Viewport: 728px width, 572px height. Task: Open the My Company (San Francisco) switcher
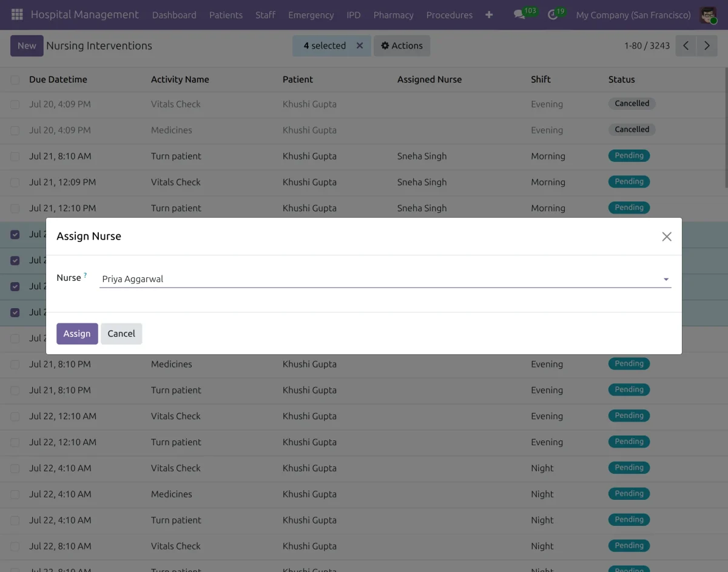coord(633,15)
